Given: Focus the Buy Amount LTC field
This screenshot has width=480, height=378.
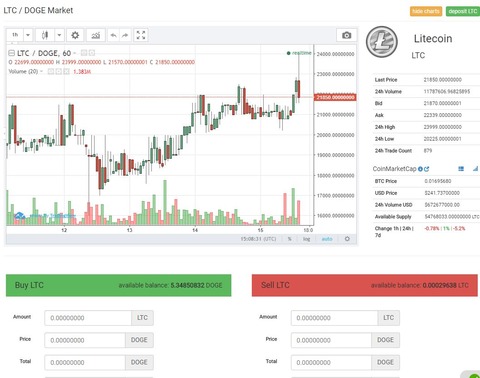Looking at the screenshot, I should tap(88, 318).
